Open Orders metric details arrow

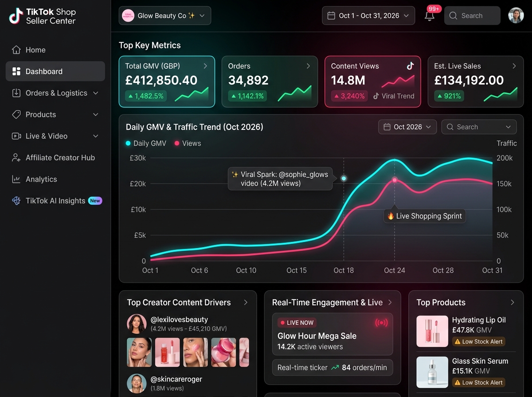[308, 66]
